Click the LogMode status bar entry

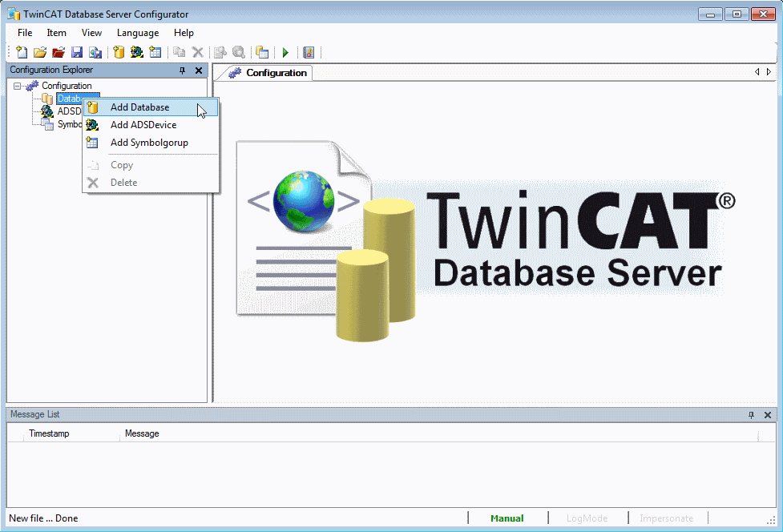(587, 518)
